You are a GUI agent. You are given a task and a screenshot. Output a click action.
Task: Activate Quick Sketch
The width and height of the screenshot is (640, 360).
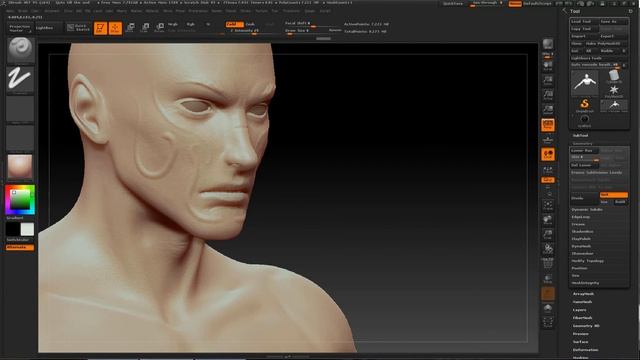(78, 28)
